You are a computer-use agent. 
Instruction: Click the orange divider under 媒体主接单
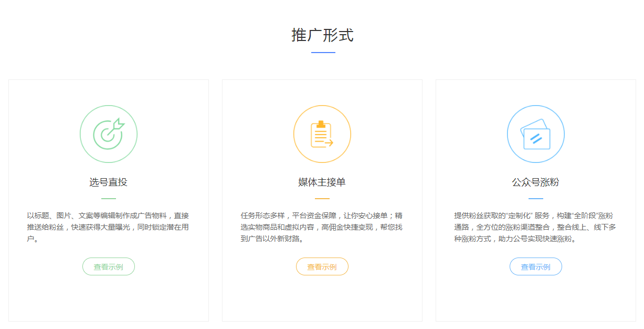(322, 199)
